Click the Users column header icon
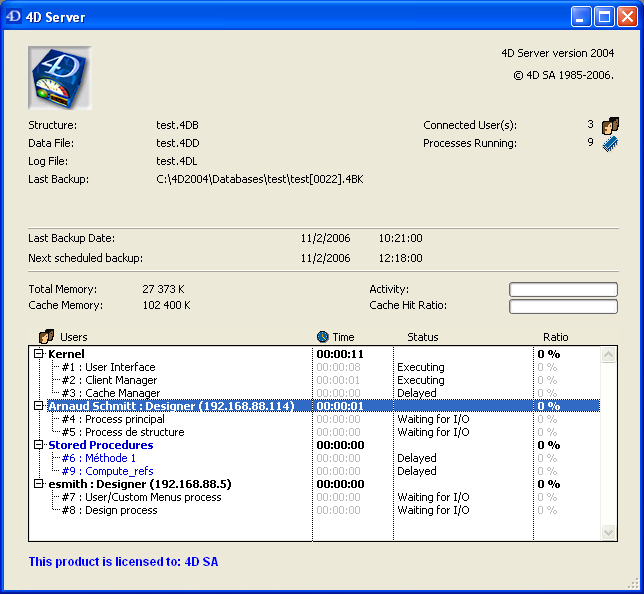Screen dimensions: 644x594 pos(46,337)
